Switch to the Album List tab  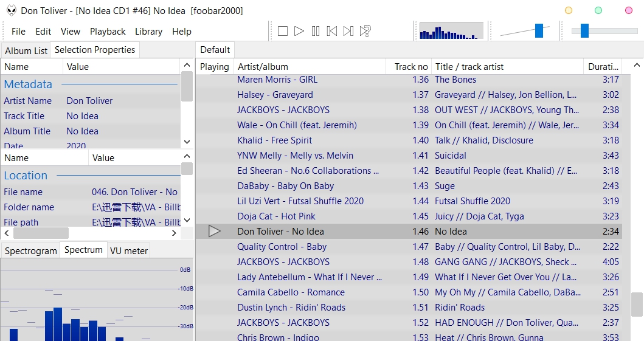tap(26, 50)
